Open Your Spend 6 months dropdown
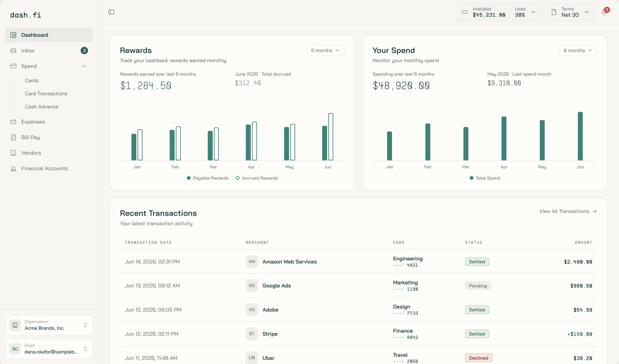This screenshot has height=364, width=619. click(x=578, y=50)
